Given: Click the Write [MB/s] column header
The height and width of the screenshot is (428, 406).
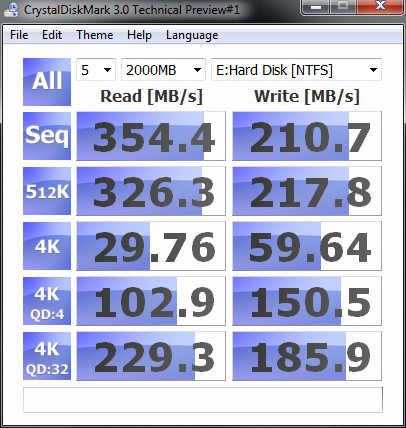Looking at the screenshot, I should [307, 97].
